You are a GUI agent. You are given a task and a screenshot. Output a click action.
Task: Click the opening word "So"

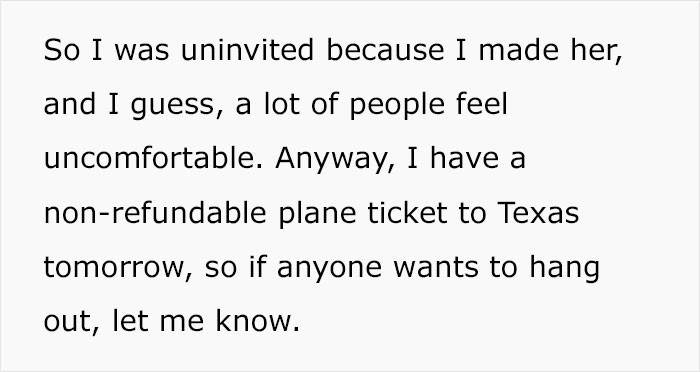click(62, 50)
